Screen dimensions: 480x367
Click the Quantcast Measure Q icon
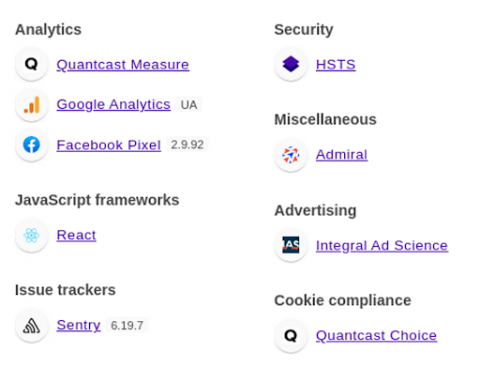click(31, 64)
